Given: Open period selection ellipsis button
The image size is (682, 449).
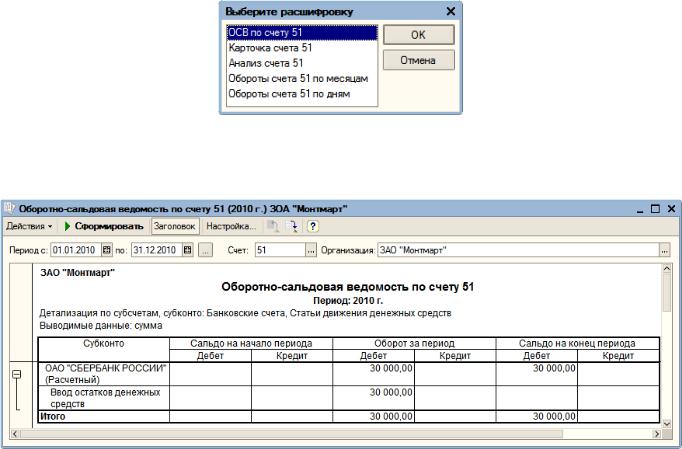Looking at the screenshot, I should coord(206,250).
